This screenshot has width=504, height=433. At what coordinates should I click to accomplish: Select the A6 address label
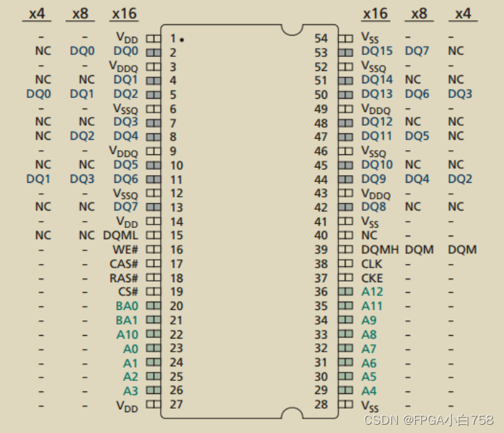coord(369,363)
